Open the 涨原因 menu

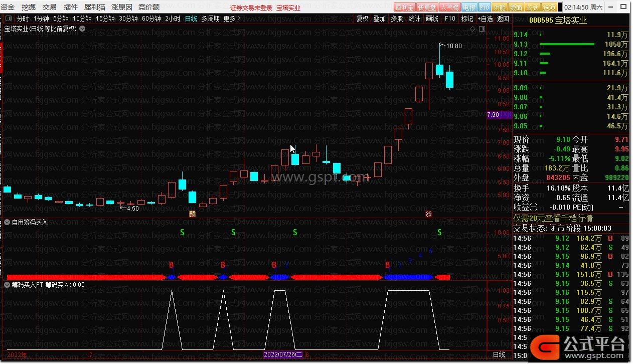click(x=122, y=7)
